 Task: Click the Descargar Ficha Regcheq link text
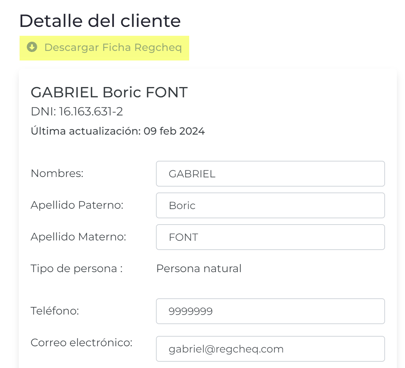[x=113, y=48]
